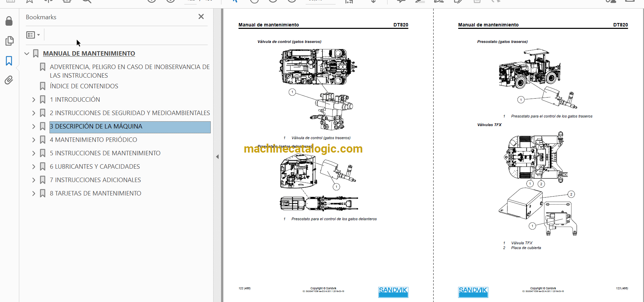
Task: Click bookmark icon beside 1 INTRODUCCIÓN
Action: pos(43,100)
